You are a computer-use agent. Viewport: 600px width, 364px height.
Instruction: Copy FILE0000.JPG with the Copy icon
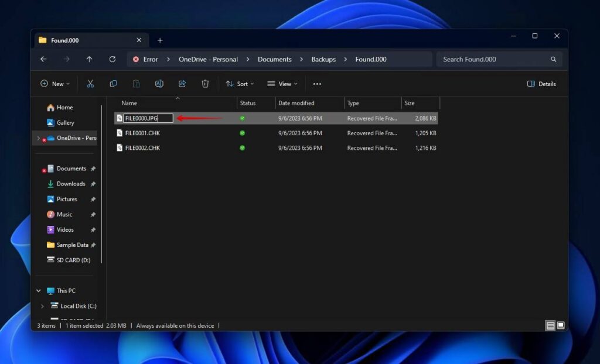(x=113, y=84)
